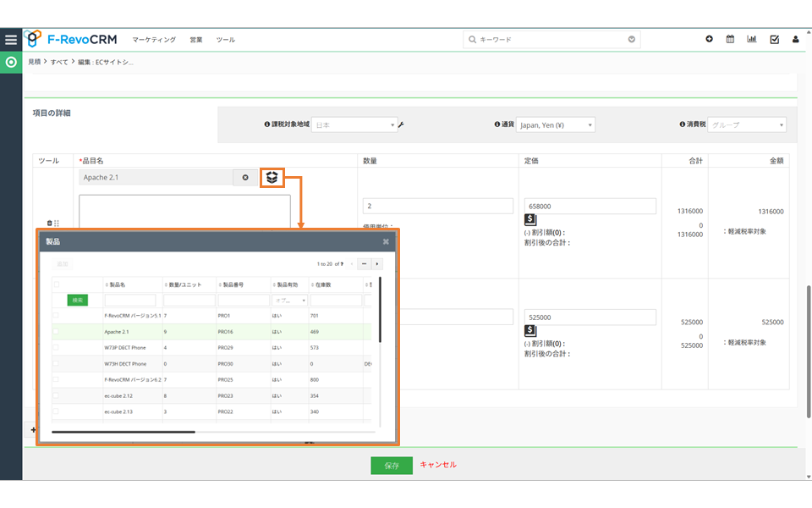Open the user profile icon
The image size is (812, 508).
[x=795, y=40]
